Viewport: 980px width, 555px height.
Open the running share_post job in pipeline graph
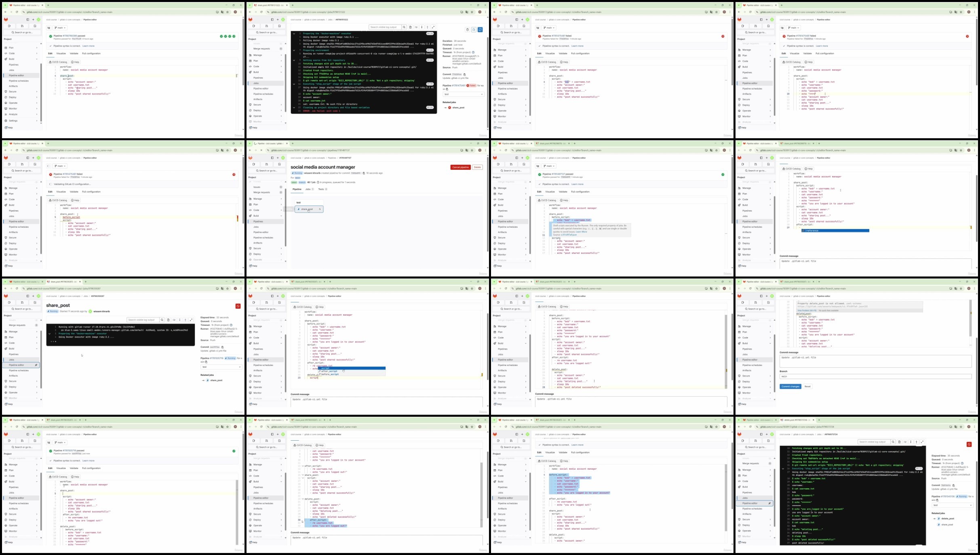tap(309, 209)
